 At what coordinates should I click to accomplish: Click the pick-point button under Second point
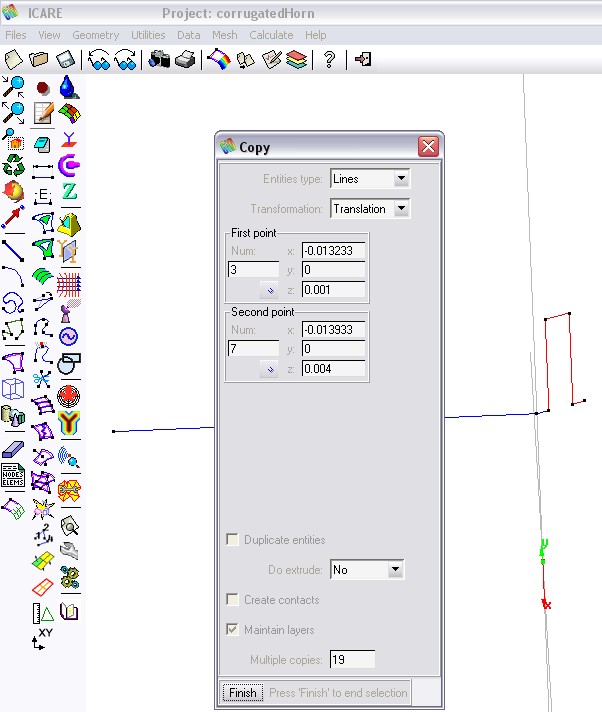tap(269, 369)
